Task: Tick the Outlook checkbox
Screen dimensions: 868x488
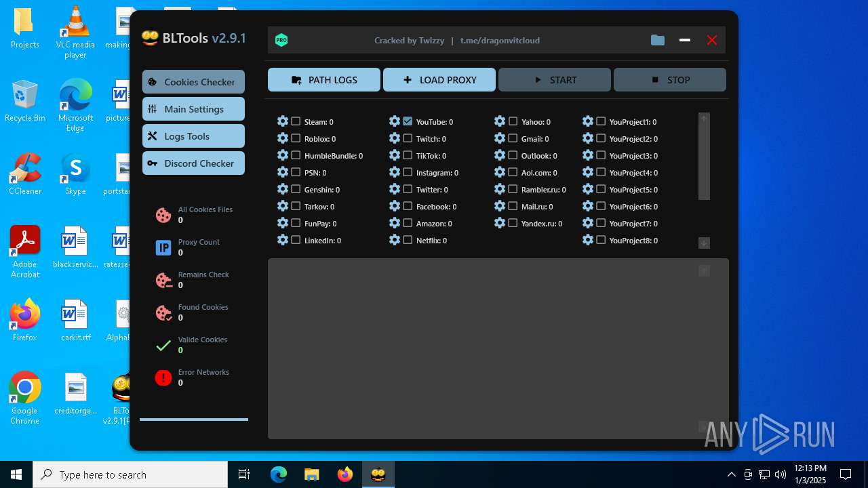Action: coord(513,155)
